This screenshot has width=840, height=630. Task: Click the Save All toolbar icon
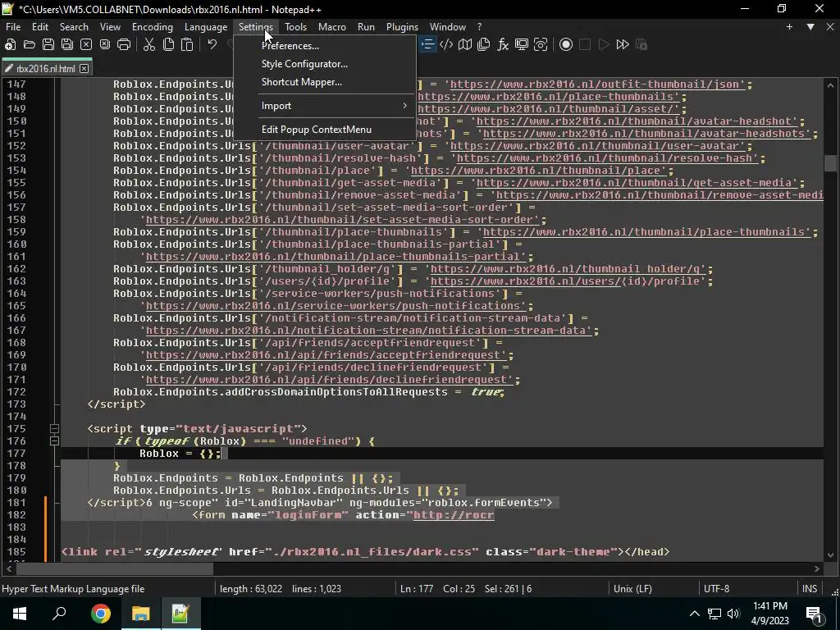(x=67, y=44)
